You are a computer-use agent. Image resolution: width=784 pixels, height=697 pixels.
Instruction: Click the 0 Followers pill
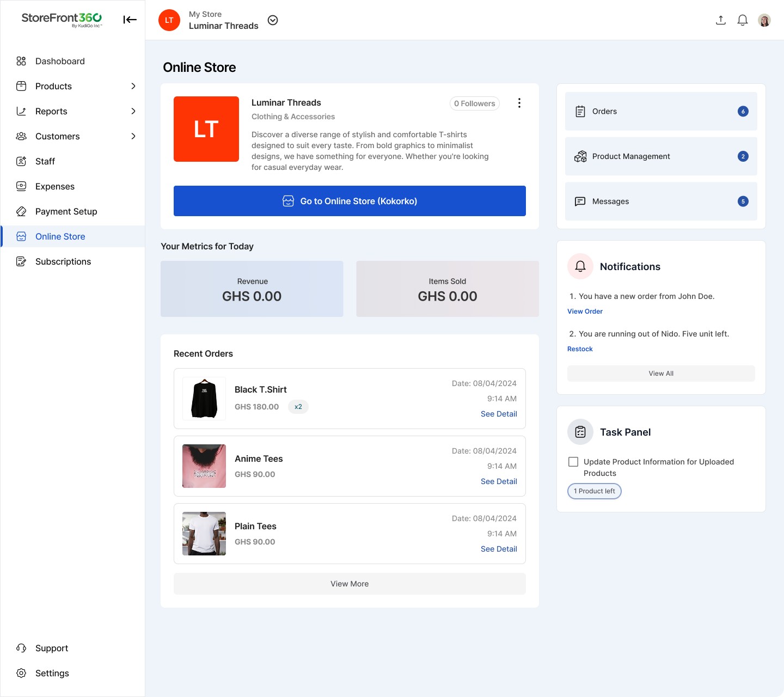tap(475, 103)
